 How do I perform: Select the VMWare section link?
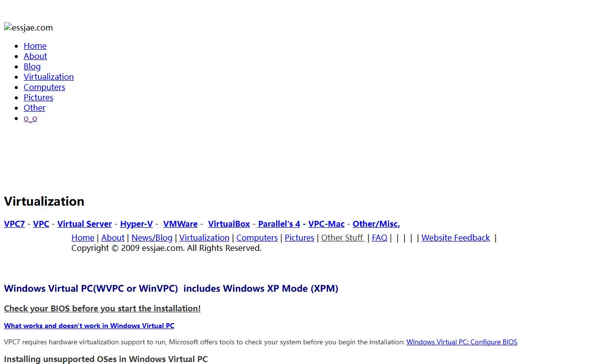point(180,224)
